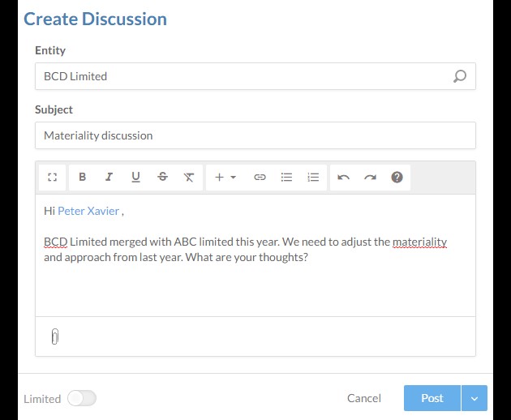Apply strikethrough formatting

tap(162, 178)
